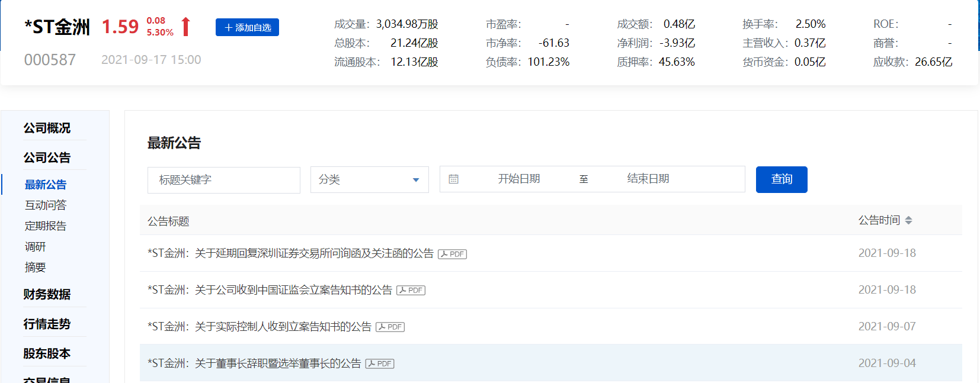Screen dimensions: 980x383
Task: Open 互动问答 in sidebar
Action: [46, 205]
